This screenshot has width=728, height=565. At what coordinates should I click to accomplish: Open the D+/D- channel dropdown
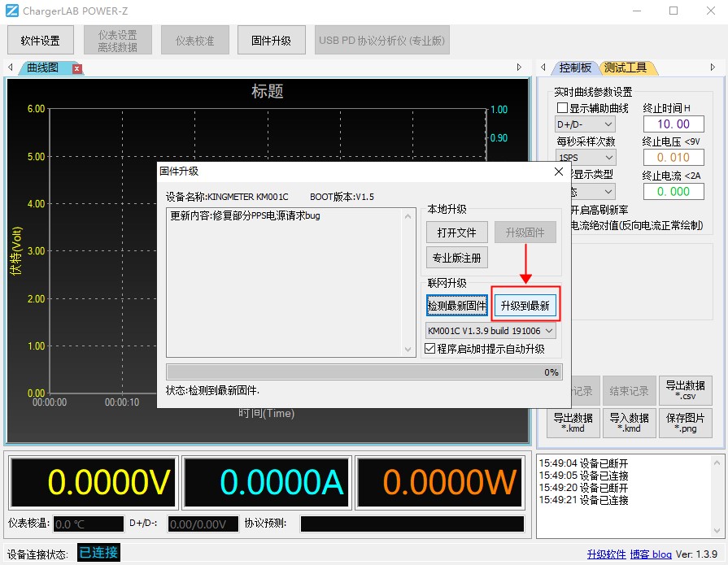(x=585, y=124)
